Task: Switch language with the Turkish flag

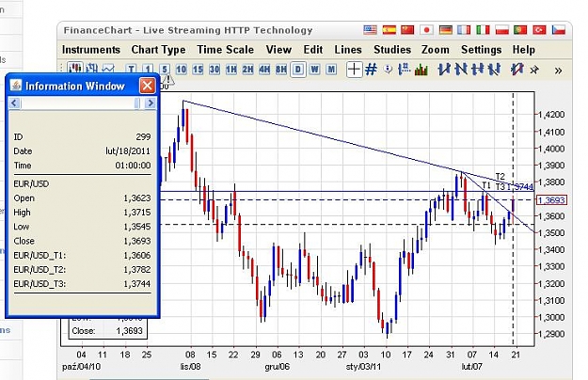Action: tap(539, 30)
